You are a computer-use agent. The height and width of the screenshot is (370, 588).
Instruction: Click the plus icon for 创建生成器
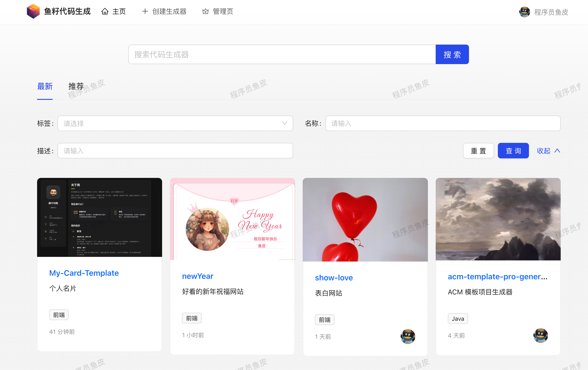145,12
